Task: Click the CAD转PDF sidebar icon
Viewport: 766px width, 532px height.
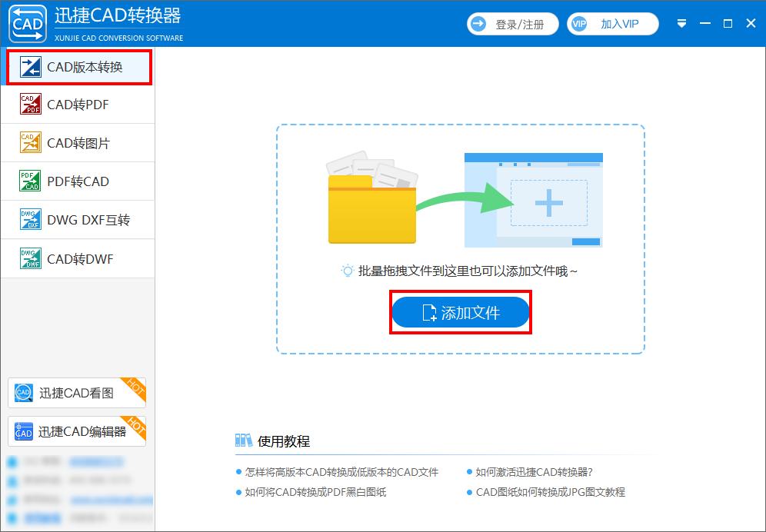Action: point(29,105)
